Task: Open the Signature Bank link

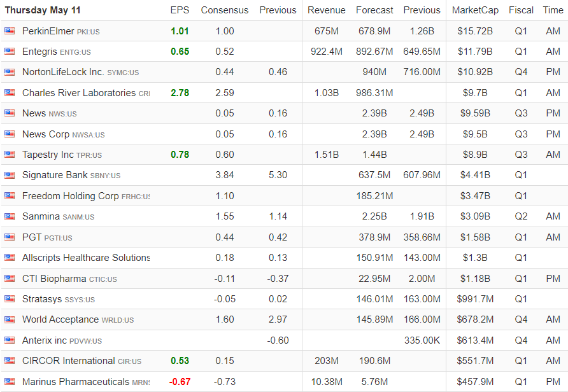Action: tap(71, 175)
